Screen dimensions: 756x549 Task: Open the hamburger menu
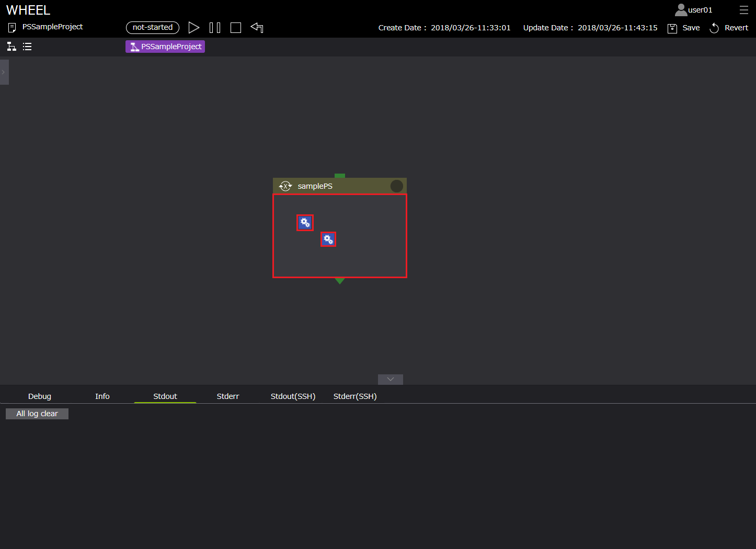click(x=743, y=10)
